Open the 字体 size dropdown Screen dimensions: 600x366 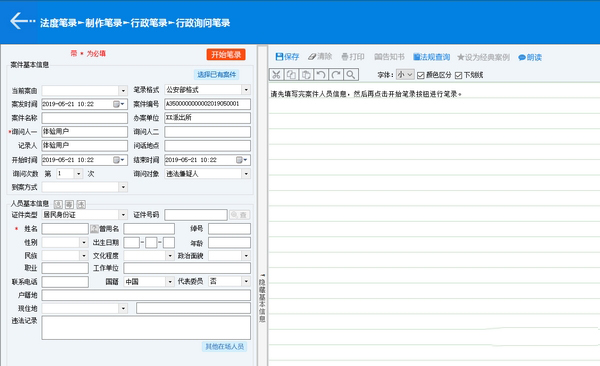click(405, 74)
